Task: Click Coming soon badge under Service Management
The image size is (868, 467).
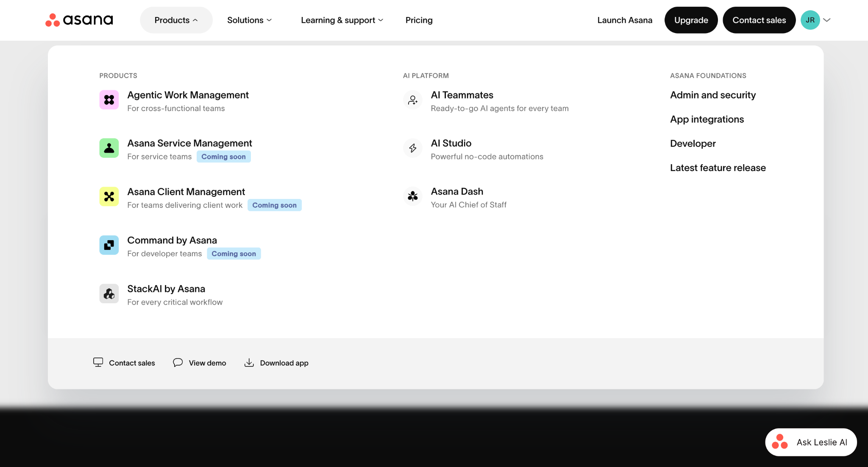Action: click(x=223, y=157)
